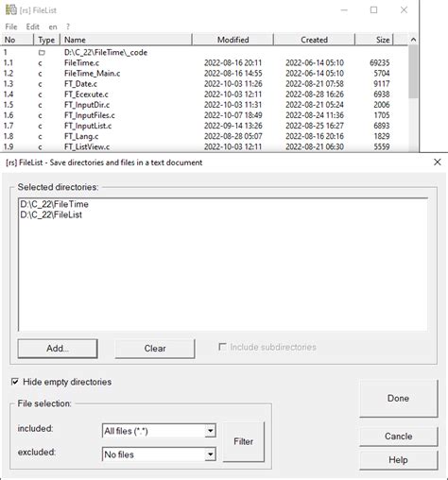448x480 pixels.
Task: Close the Save directories dialog with the X
Action: coord(437,163)
